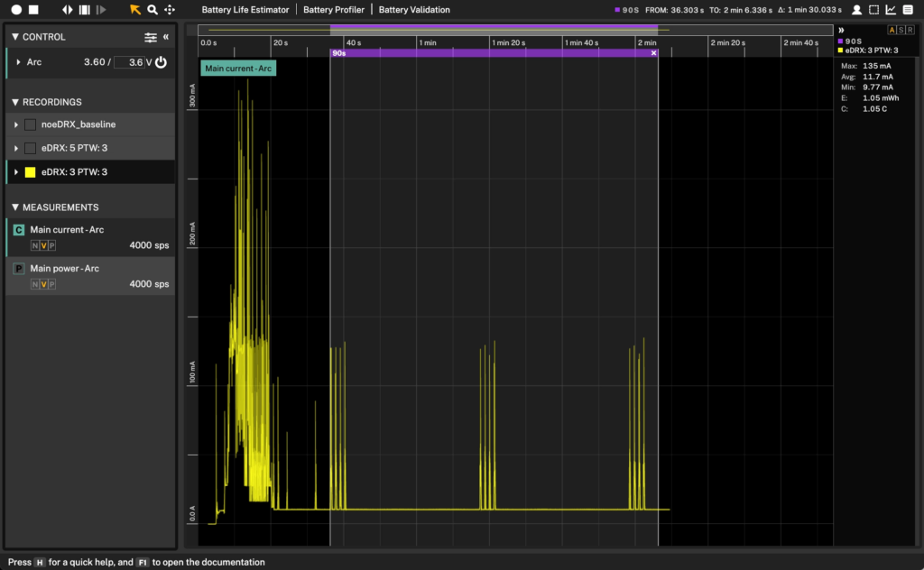Viewport: 924px width, 570px height.
Task: Click the record button in the toolbar
Action: 15,10
